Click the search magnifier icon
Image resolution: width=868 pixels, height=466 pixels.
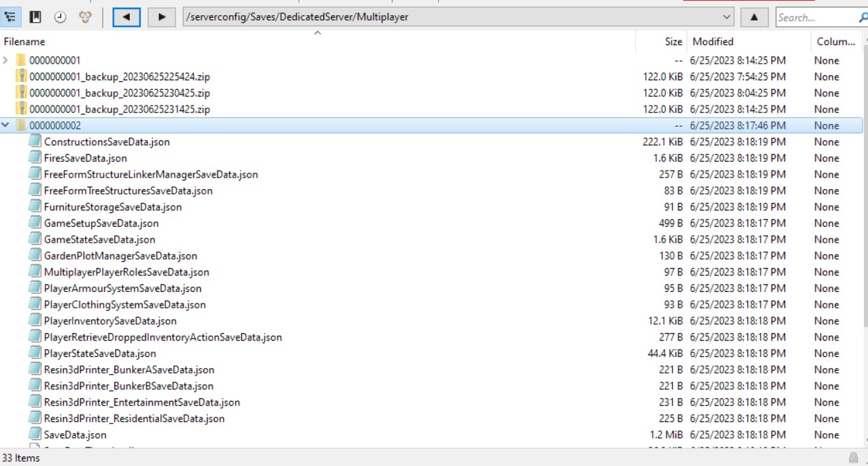862,17
